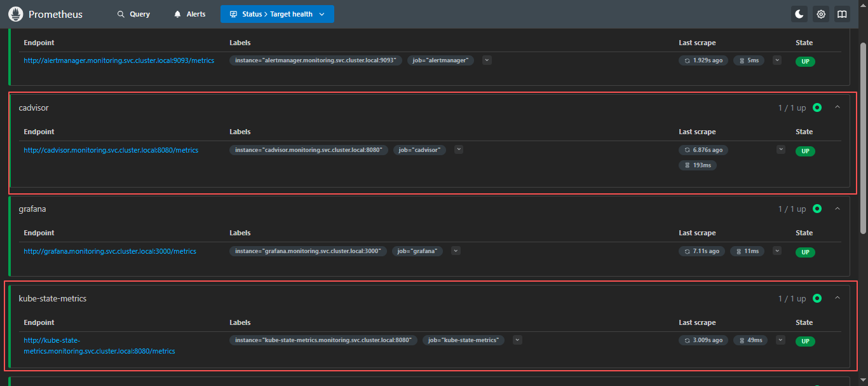Click the cadvisor 6.876s ago scrape badge
The image size is (868, 386).
point(703,150)
